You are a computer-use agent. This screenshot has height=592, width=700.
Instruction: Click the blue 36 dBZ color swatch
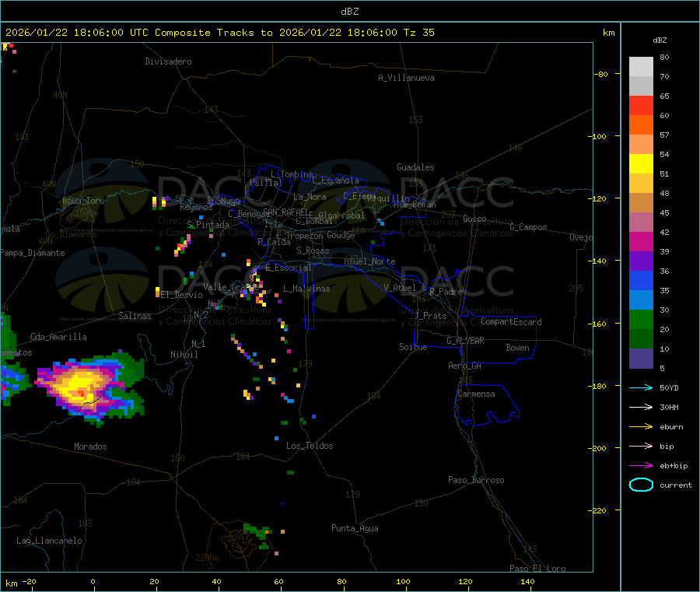pos(641,280)
